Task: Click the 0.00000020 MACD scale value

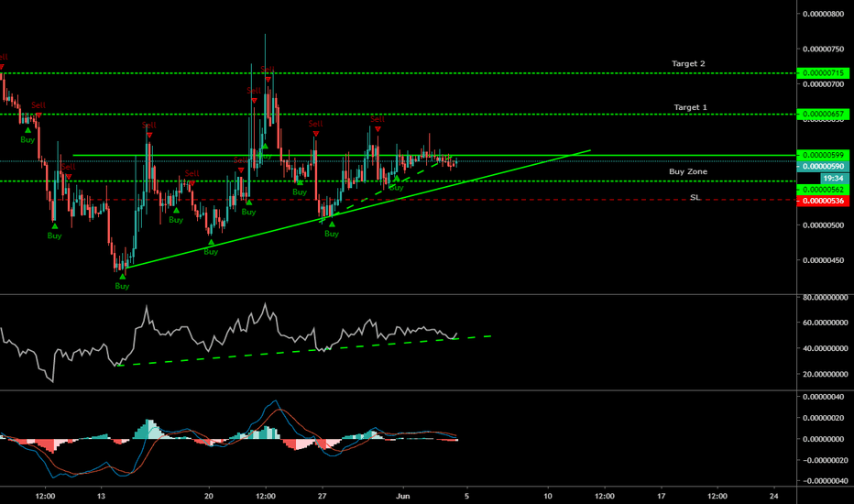Action: click(824, 418)
